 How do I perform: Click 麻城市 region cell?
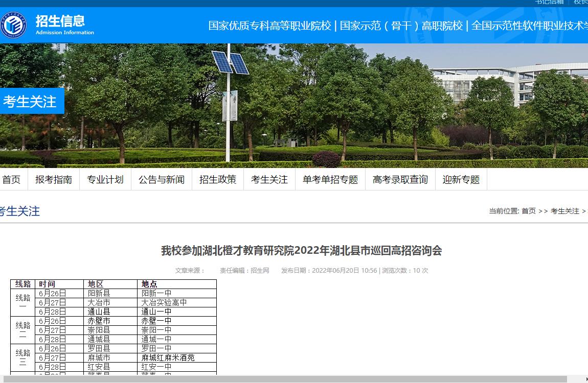click(x=110, y=357)
